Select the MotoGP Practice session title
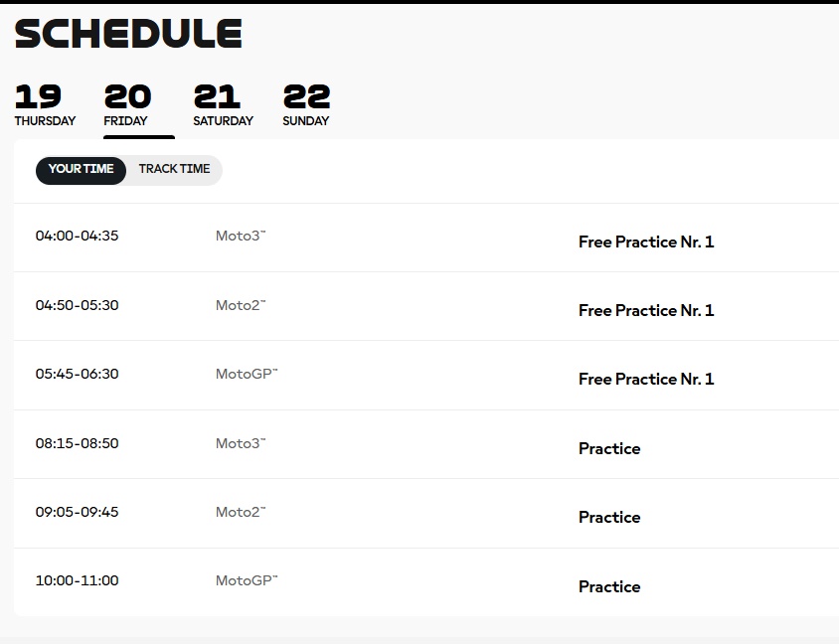Screen dimensions: 839x644 [x=609, y=586]
